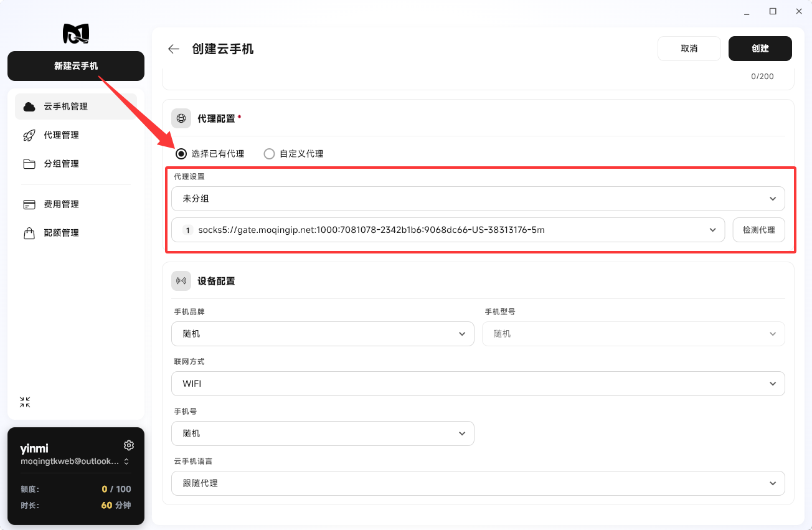
Task: Maximize the application window
Action: pyautogui.click(x=773, y=11)
